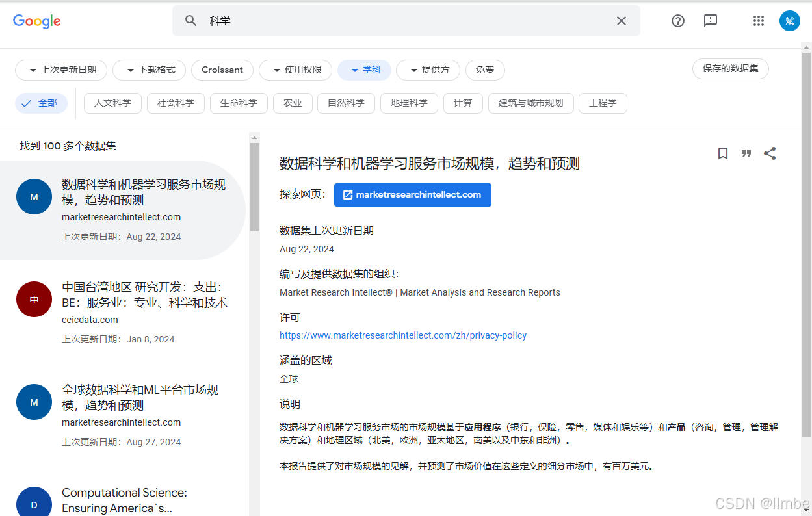
Task: Select the 地理科学 subject chip
Action: point(409,103)
